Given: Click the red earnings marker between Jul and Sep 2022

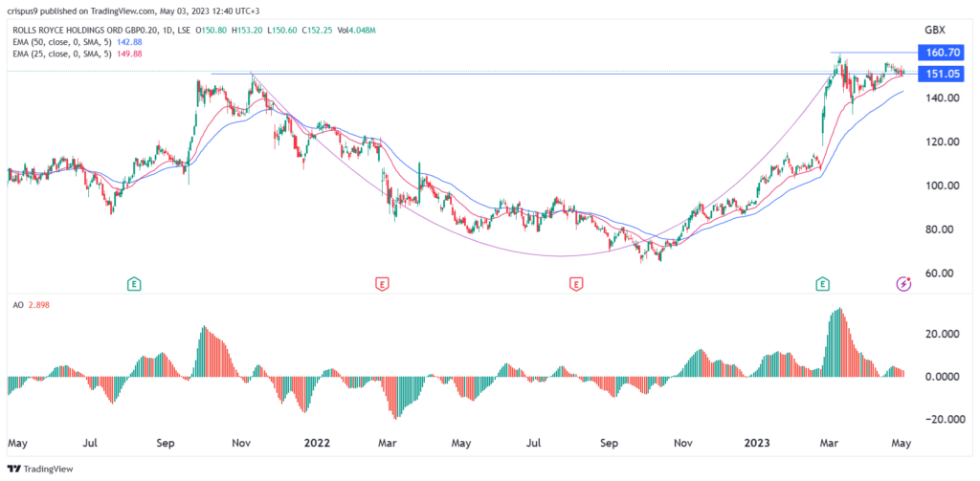Looking at the screenshot, I should (x=575, y=284).
